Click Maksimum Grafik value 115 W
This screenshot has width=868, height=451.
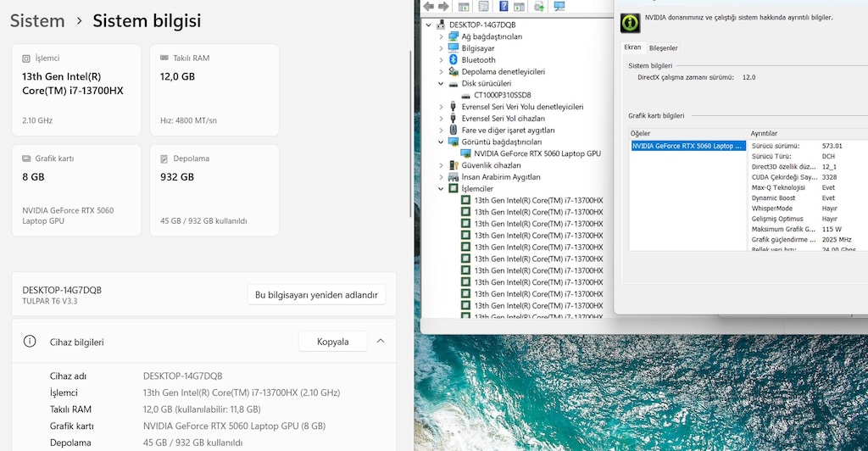(832, 229)
